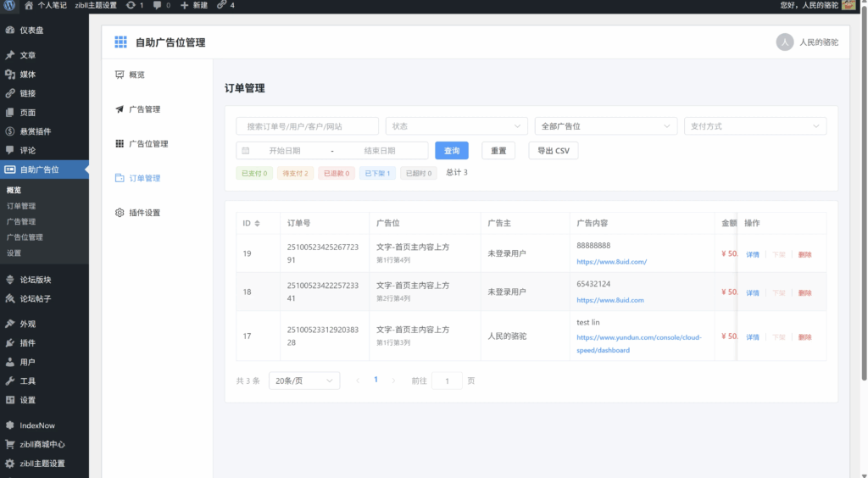Click the order search input field
The image size is (868, 478).
tap(307, 126)
